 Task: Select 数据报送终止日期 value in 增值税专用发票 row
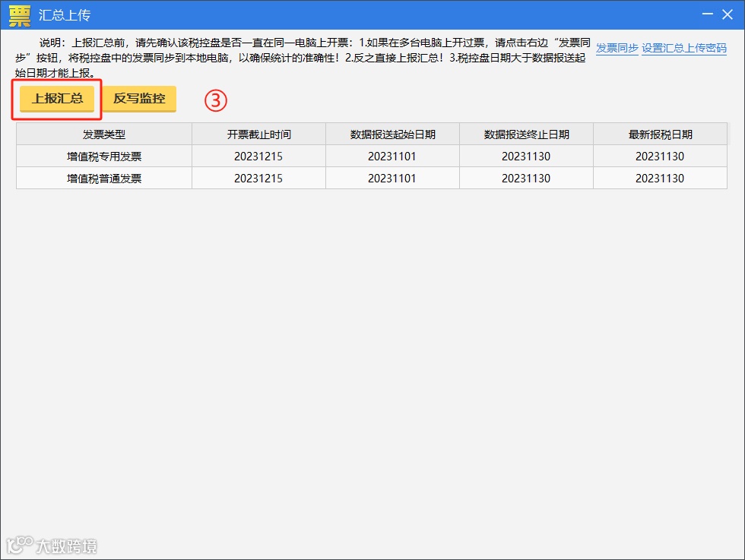coord(526,157)
